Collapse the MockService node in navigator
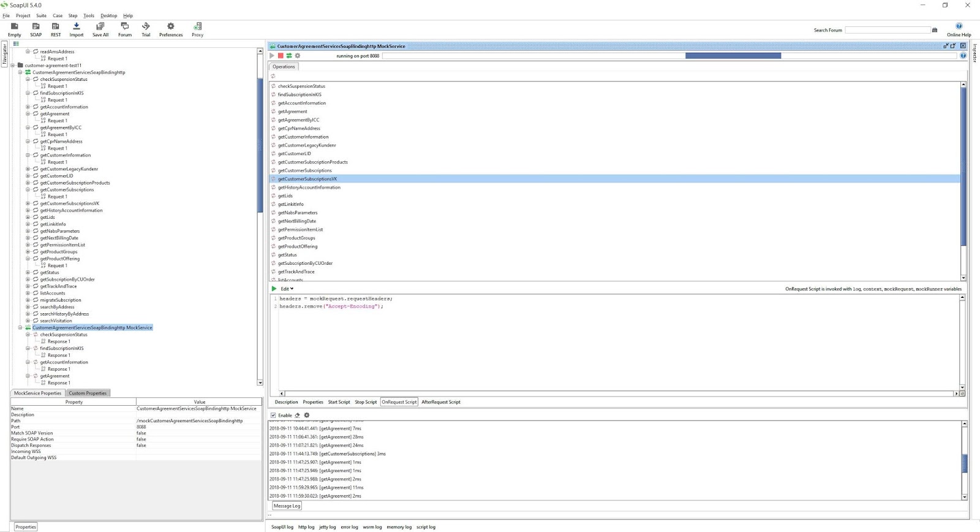Image resolution: width=980 pixels, height=532 pixels. coord(20,328)
